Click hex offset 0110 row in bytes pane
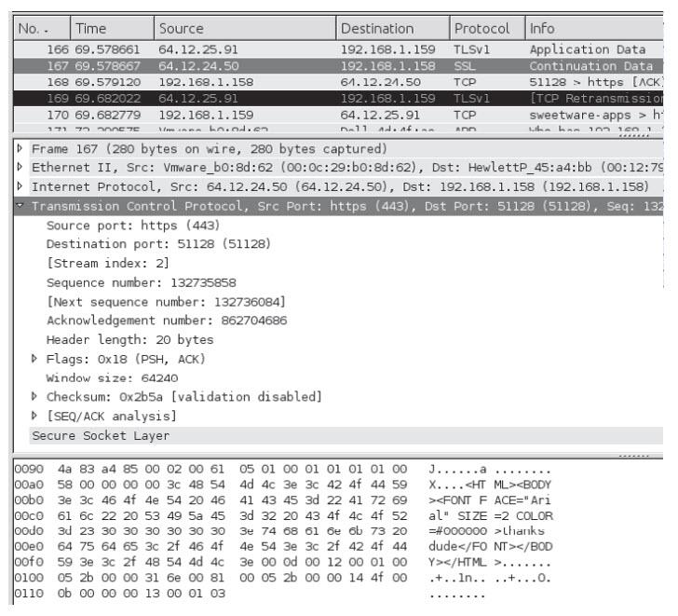The height and width of the screenshot is (616, 678). tap(250, 594)
